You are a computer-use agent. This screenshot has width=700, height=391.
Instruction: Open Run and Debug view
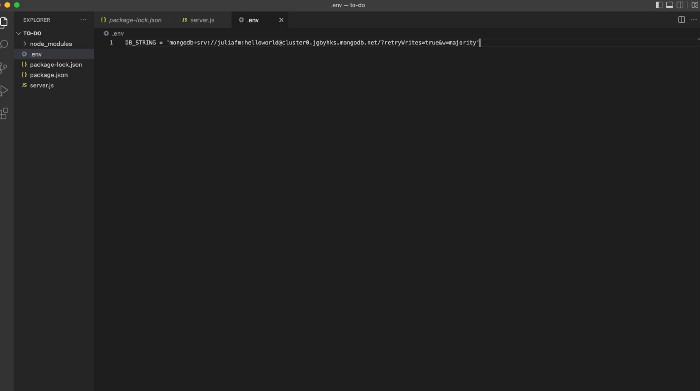(4, 91)
